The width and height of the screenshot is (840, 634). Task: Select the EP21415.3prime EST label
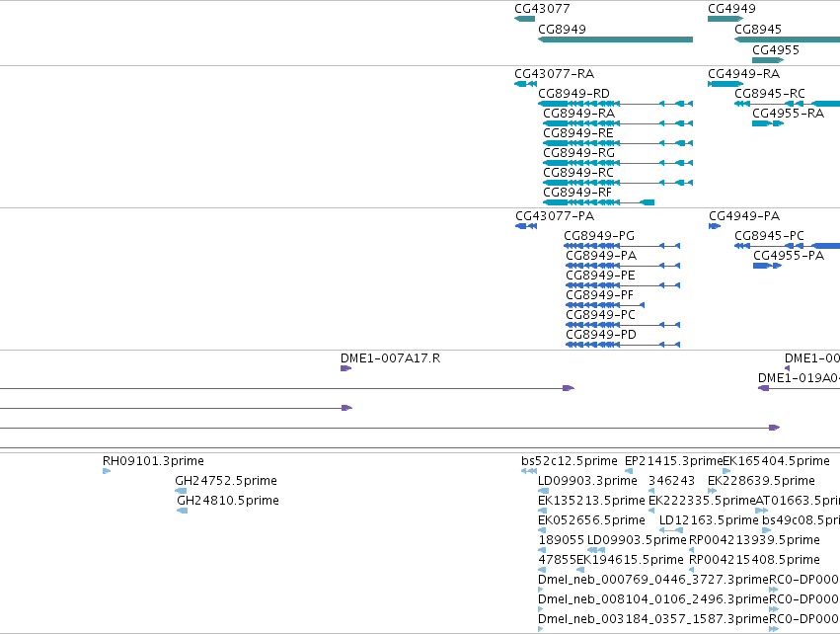point(674,461)
